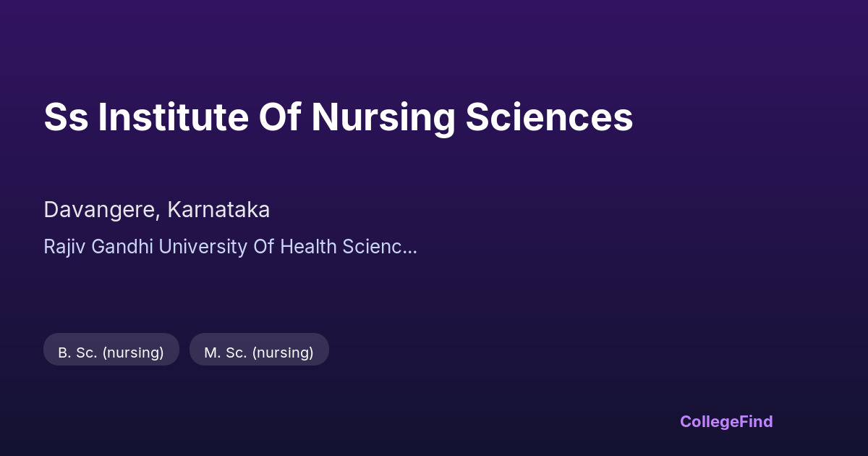868x456 pixels.
Task: Click the word "Karnataka" in location
Action: click(x=218, y=210)
